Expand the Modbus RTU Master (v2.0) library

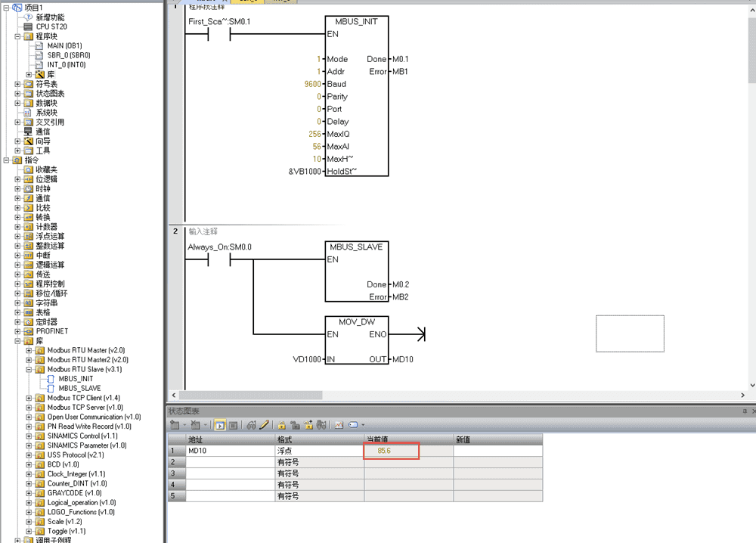(29, 350)
